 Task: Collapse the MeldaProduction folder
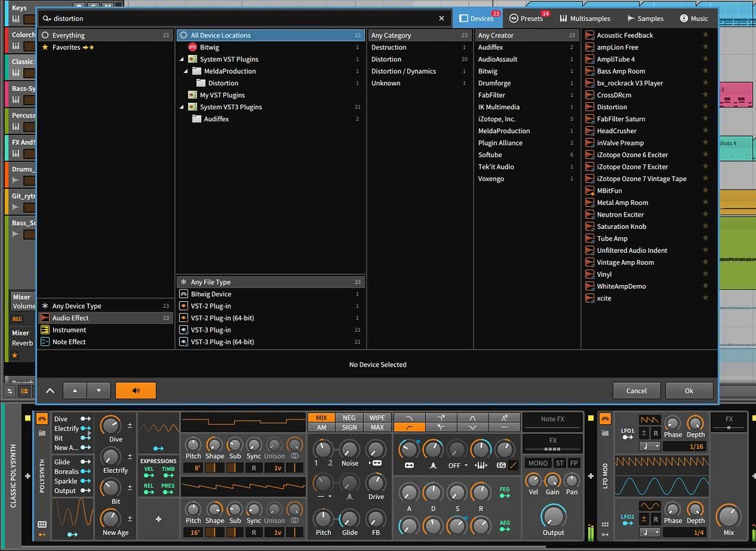point(185,71)
